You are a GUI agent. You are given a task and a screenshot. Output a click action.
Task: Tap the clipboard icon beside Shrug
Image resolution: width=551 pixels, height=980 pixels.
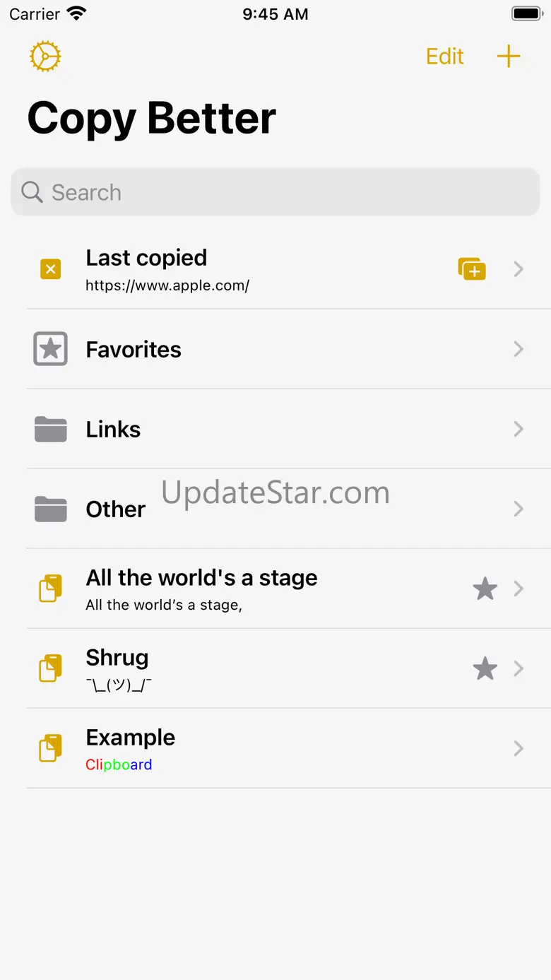[x=50, y=668]
